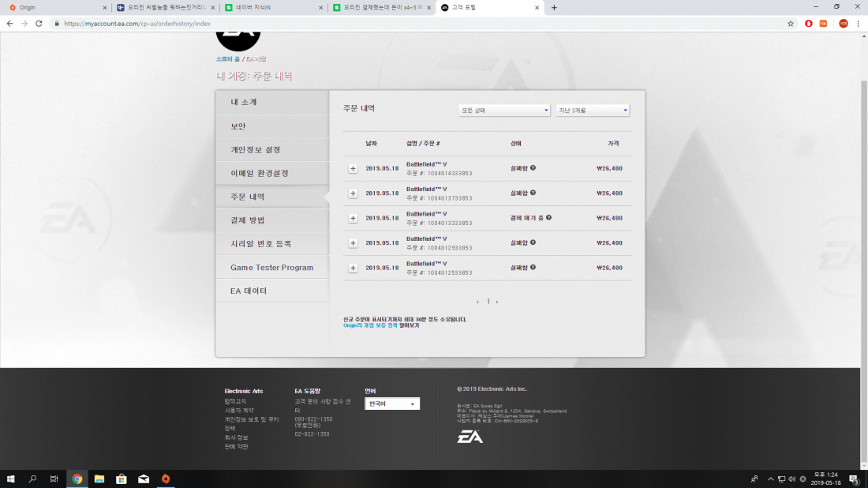Expand order 1004013733853 row
This screenshot has width=868, height=488.
pyautogui.click(x=353, y=193)
